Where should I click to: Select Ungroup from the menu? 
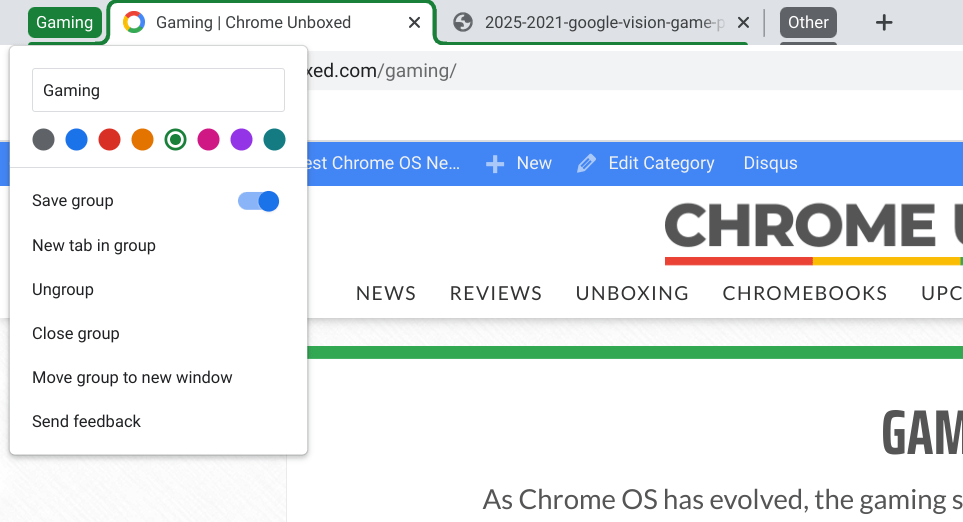(158, 289)
